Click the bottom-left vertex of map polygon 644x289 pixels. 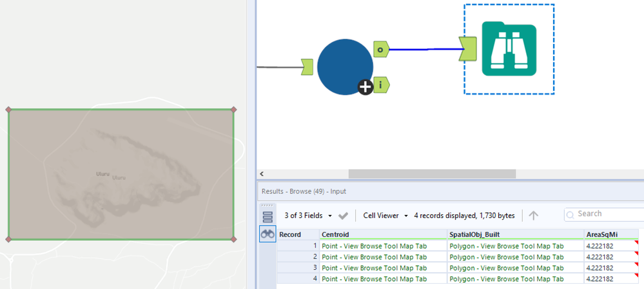coord(8,239)
